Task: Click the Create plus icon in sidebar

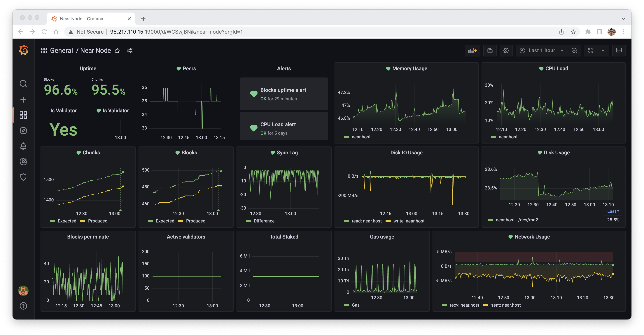Action: [x=23, y=100]
